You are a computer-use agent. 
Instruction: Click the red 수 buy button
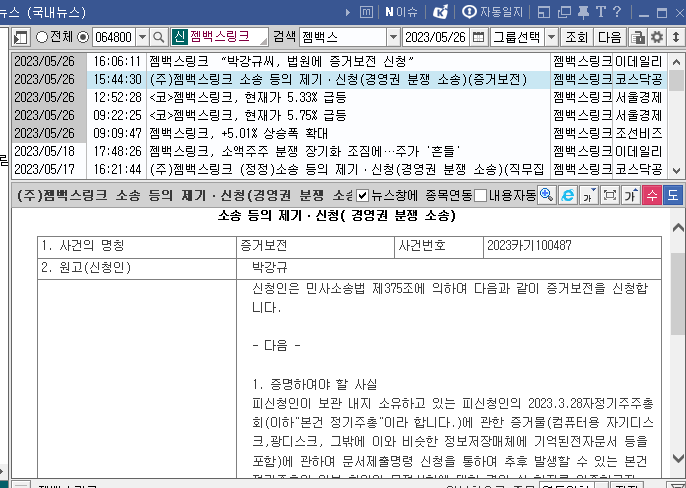(651, 195)
